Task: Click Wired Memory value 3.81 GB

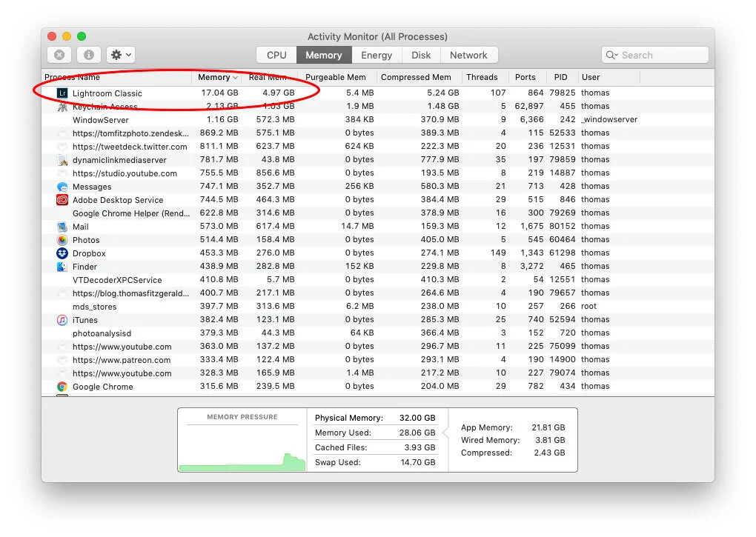Action: (x=550, y=440)
